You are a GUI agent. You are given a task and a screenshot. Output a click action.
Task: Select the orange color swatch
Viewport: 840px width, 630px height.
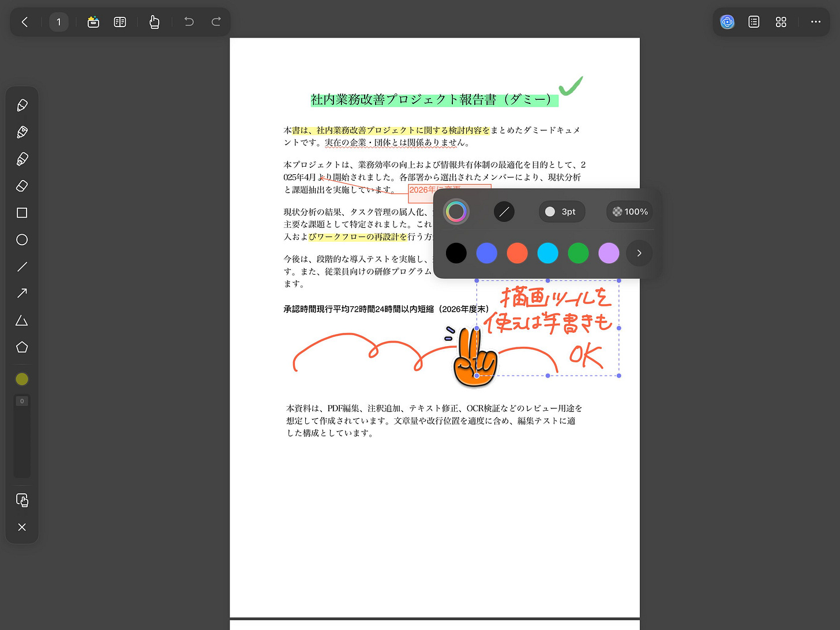(517, 253)
